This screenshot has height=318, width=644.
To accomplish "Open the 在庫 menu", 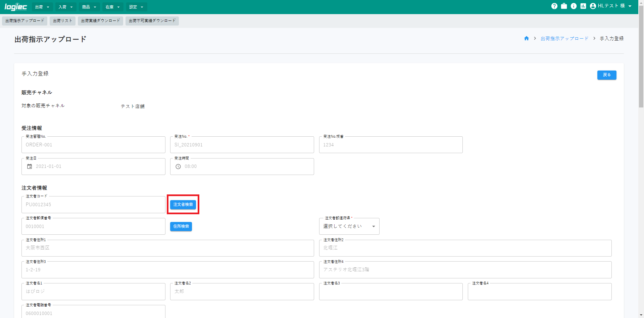I will (x=113, y=7).
